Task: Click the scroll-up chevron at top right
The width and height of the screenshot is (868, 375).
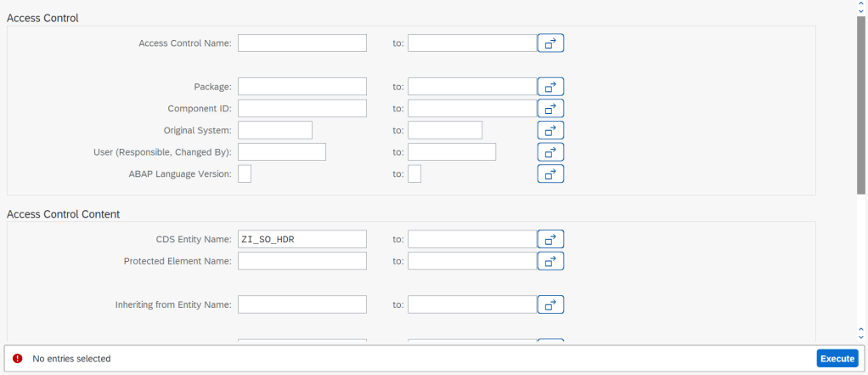Action: point(861,7)
